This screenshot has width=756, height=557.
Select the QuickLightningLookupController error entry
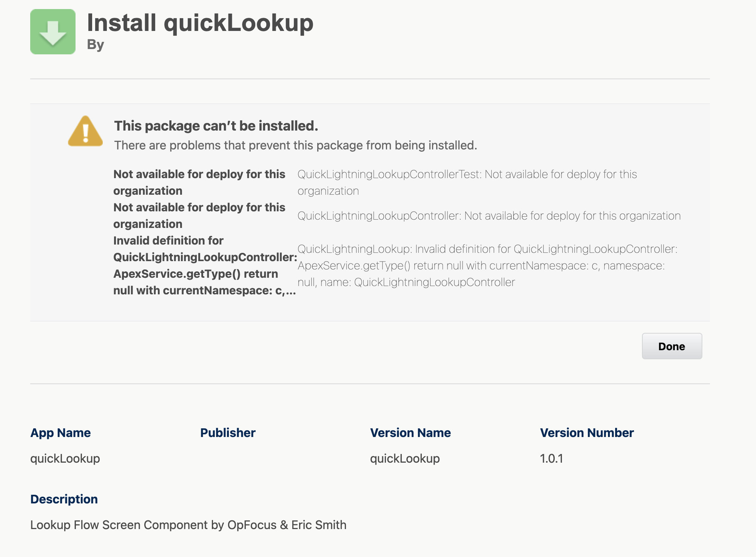pos(489,216)
